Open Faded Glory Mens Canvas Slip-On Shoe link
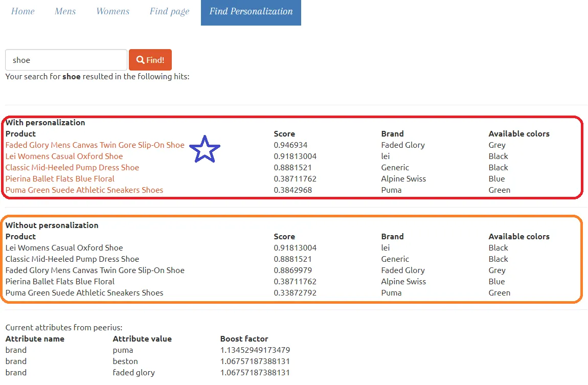This screenshot has width=588, height=385. [x=95, y=145]
